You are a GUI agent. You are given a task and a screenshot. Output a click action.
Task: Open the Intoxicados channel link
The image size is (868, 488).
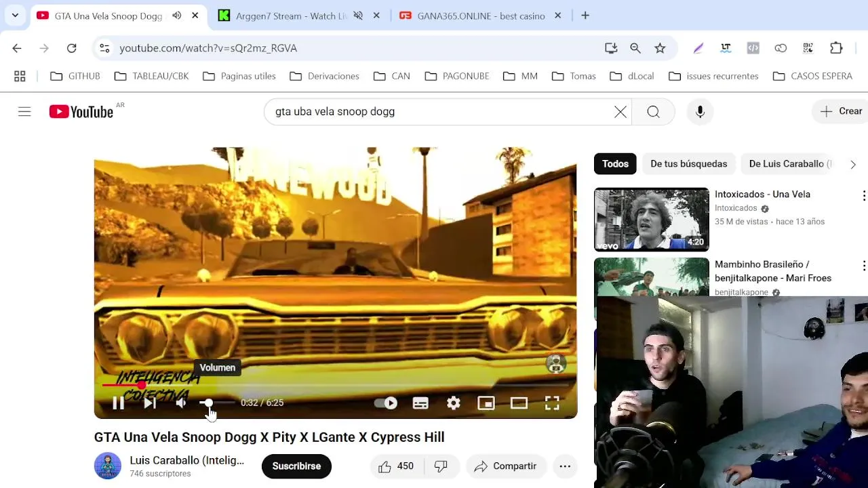[736, 208]
